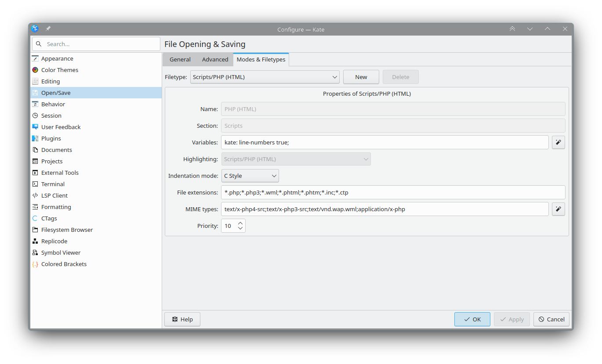Open the Replicode icon
This screenshot has height=364, width=602.
35,241
